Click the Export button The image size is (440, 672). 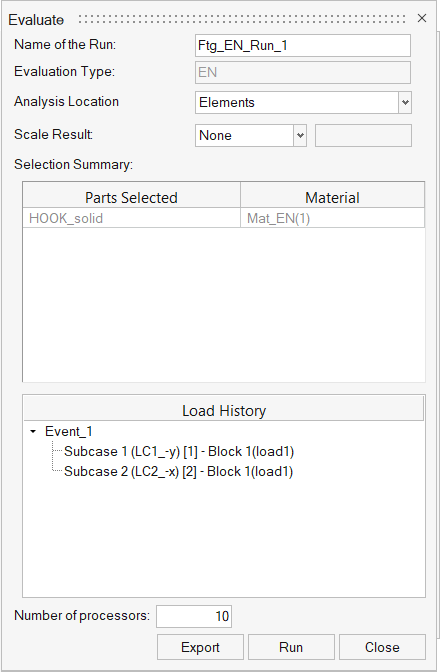pos(200,647)
